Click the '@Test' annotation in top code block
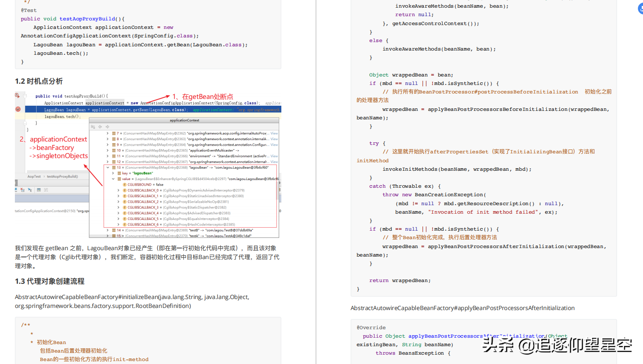 click(29, 10)
